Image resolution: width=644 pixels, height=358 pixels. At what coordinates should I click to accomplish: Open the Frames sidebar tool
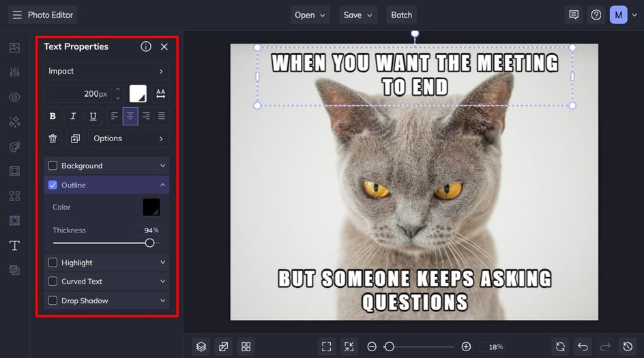(x=14, y=171)
